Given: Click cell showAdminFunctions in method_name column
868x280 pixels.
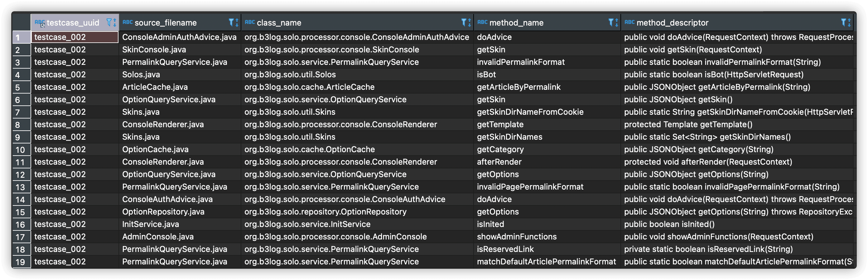Looking at the screenshot, I should click(x=547, y=237).
